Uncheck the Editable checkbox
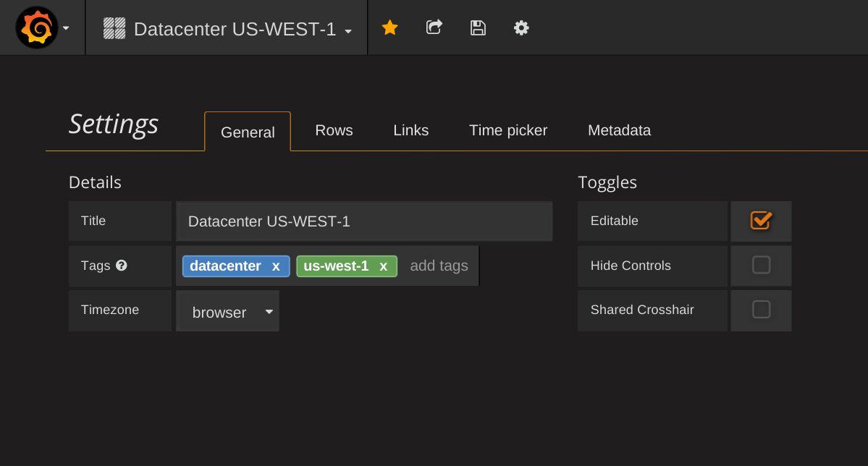This screenshot has height=466, width=868. click(x=761, y=221)
